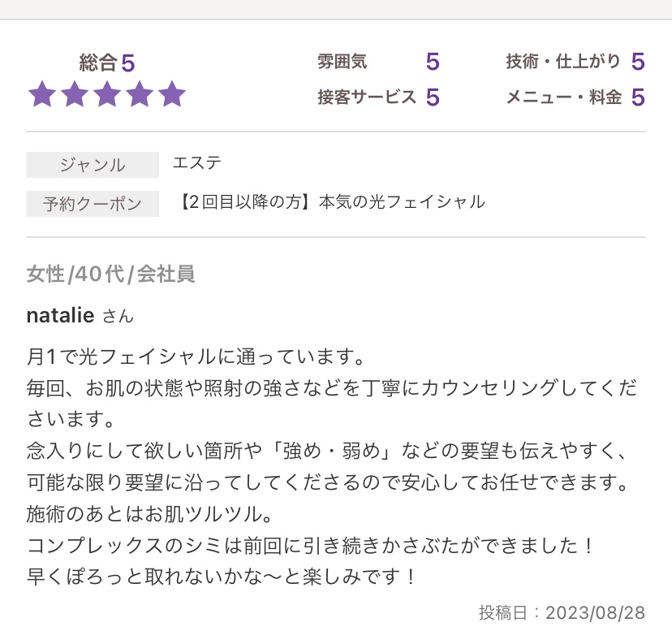
Task: Click the 投稿日 2023/08/28 date
Action: coord(562,613)
